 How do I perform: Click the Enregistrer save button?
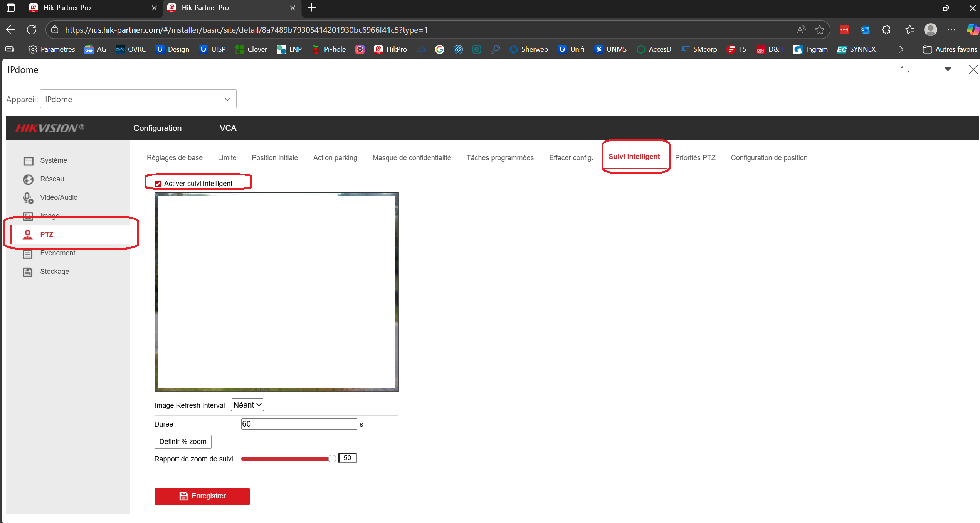(x=202, y=496)
